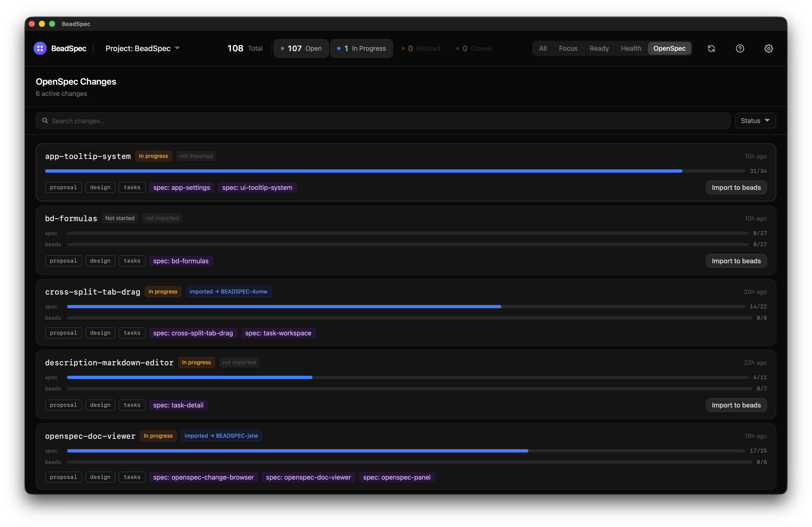Open settings gear icon
Image resolution: width=812 pixels, height=527 pixels.
tap(769, 49)
